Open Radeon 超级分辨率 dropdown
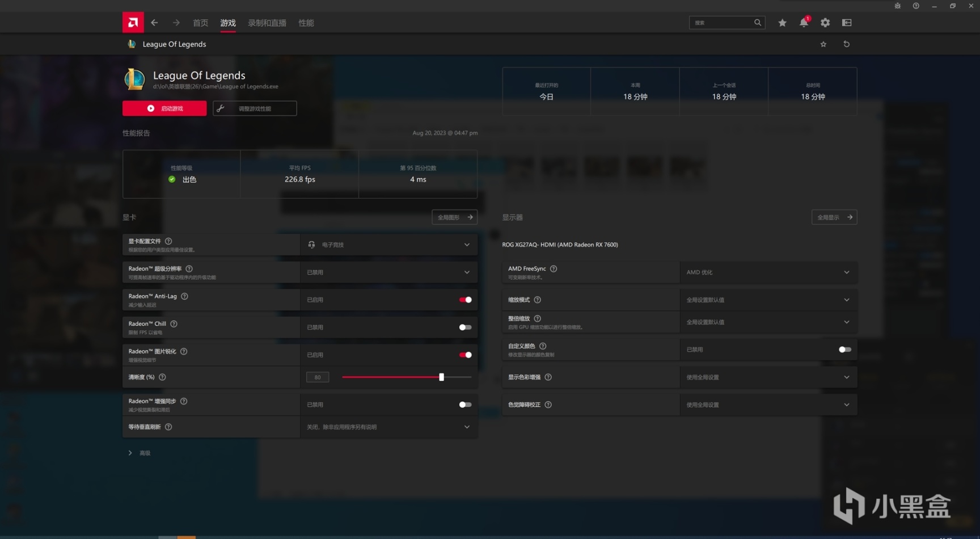The width and height of the screenshot is (980, 539). click(388, 272)
